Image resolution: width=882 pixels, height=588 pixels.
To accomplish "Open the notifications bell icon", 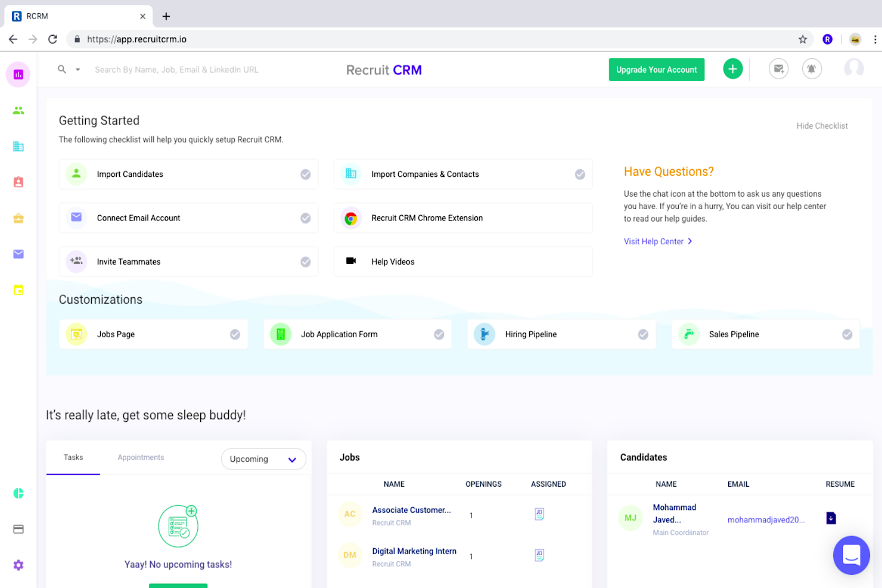I will coord(812,69).
